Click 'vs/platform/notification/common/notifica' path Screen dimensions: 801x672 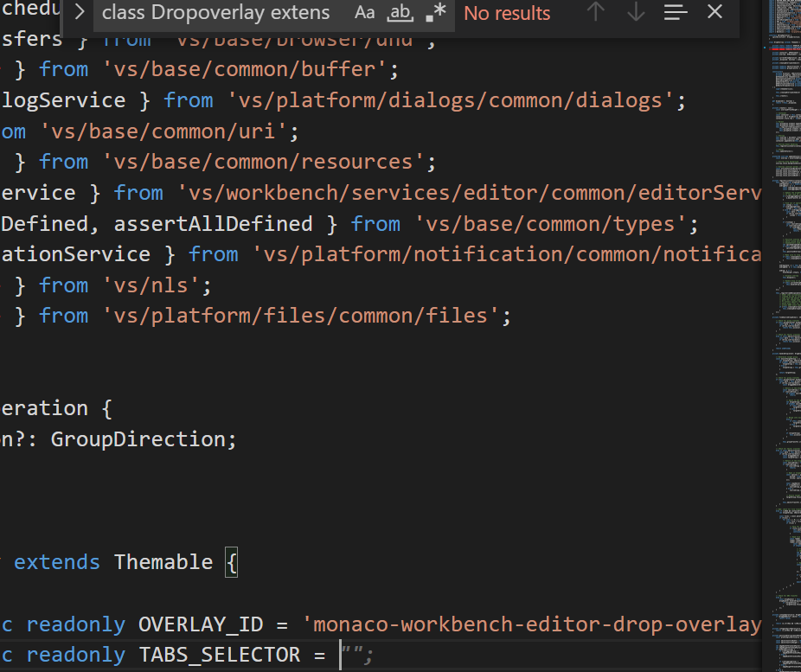[507, 254]
